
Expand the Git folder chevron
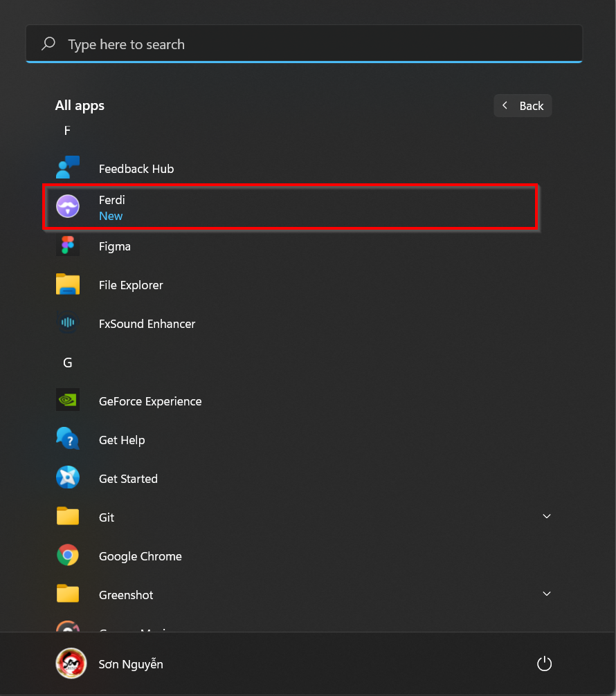click(547, 516)
